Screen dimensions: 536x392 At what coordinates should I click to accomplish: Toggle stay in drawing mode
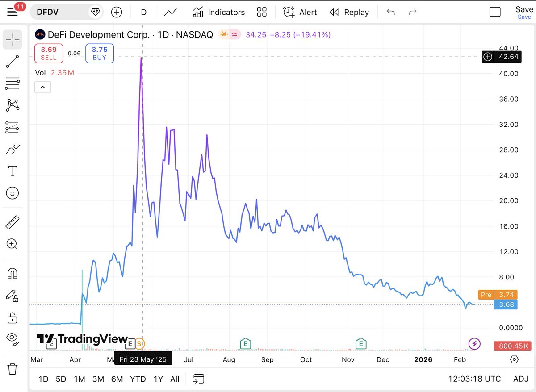tap(13, 296)
